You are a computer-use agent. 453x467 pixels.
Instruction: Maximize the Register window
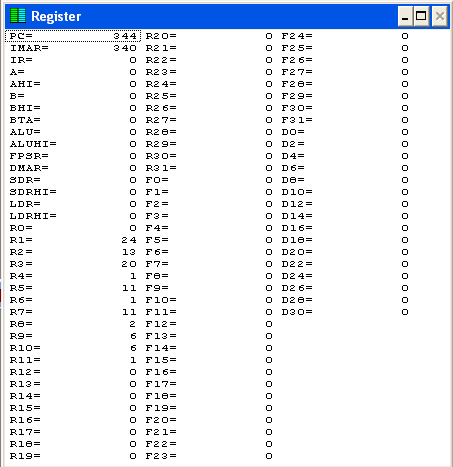(421, 16)
